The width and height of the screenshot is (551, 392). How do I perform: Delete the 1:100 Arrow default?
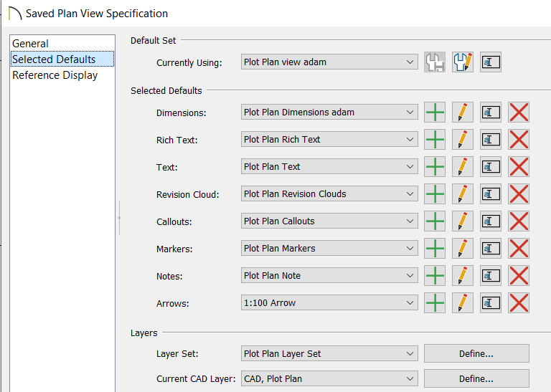[519, 303]
